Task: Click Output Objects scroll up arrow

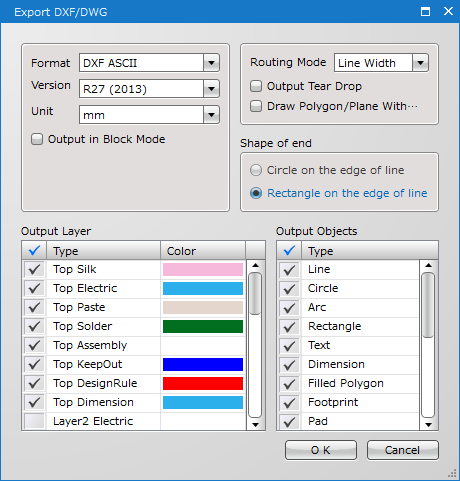Action: (429, 265)
